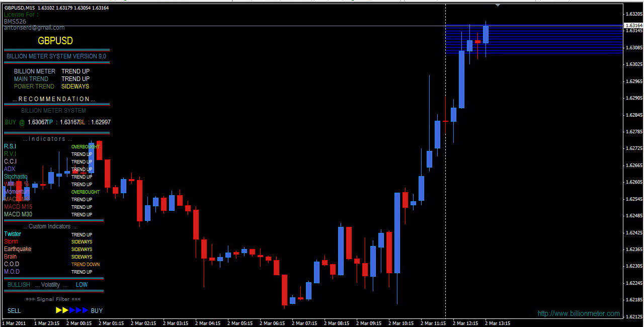Viewport: 644px width, 327px height.
Task: Open the www.billionmeter.com link
Action: click(x=579, y=313)
